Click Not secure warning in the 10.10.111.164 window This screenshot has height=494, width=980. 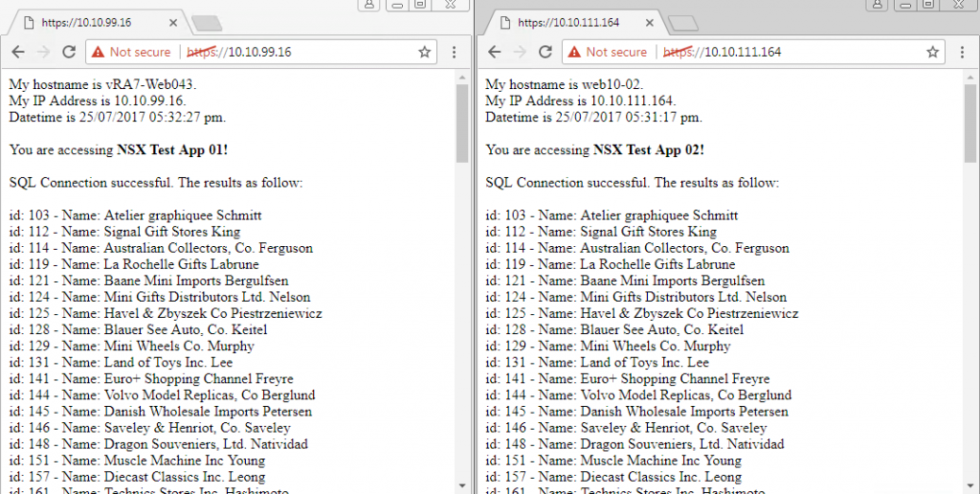point(607,52)
